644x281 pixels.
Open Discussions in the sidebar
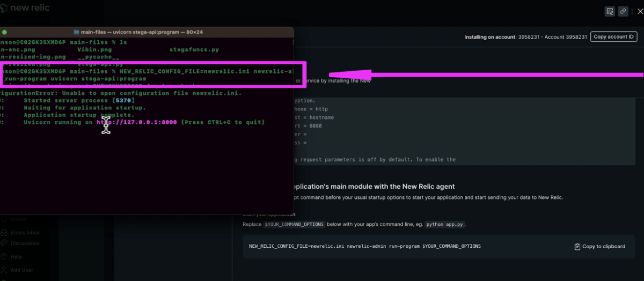coord(25,243)
